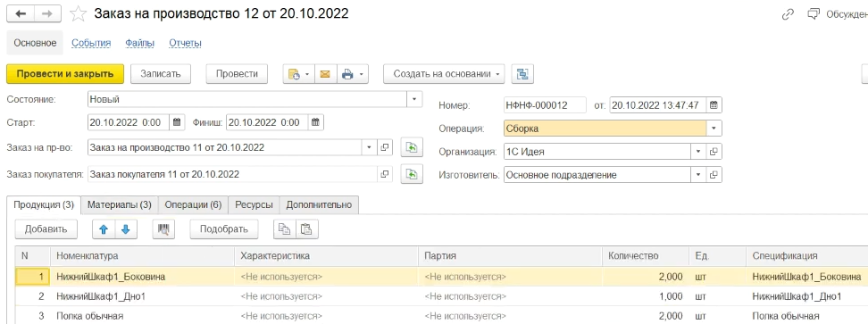Copy rows with the copy icon

coord(285,229)
